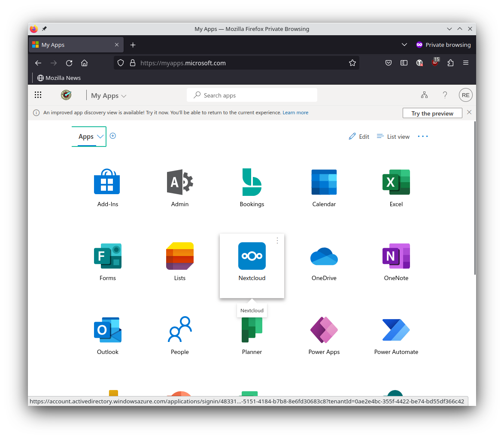Viewport: 504px width, 439px height.
Task: Click the Try the preview button
Action: tap(432, 113)
